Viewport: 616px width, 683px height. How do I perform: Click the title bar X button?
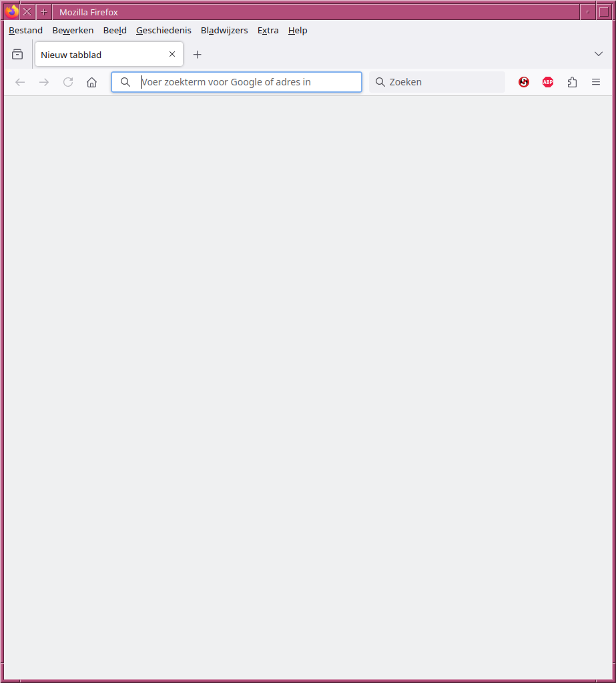pos(27,12)
